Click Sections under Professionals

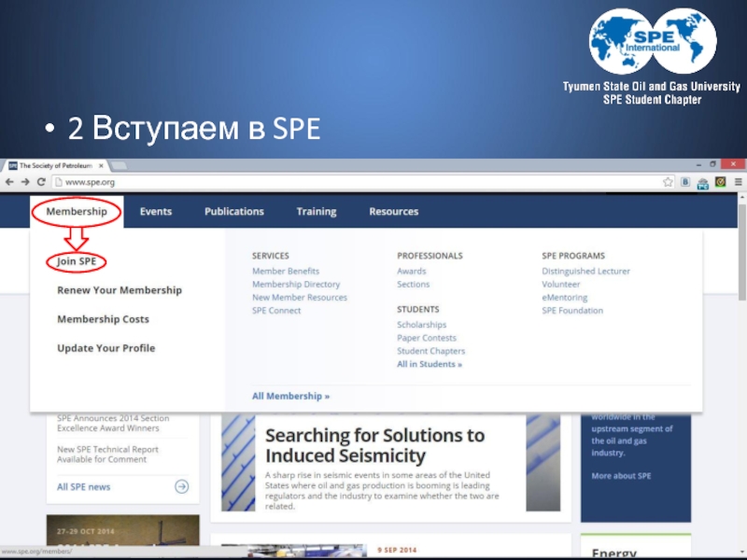pos(413,285)
